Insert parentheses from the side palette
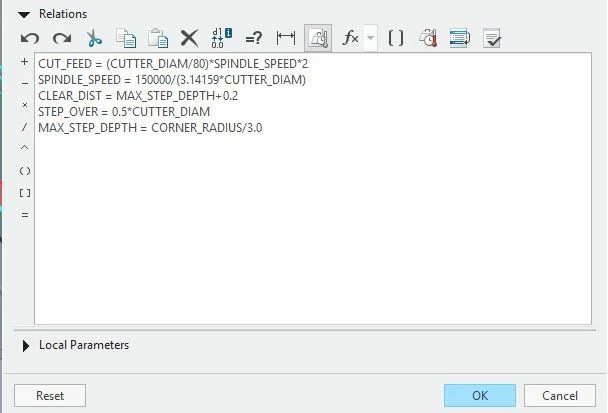The image size is (608, 413). coord(24,171)
